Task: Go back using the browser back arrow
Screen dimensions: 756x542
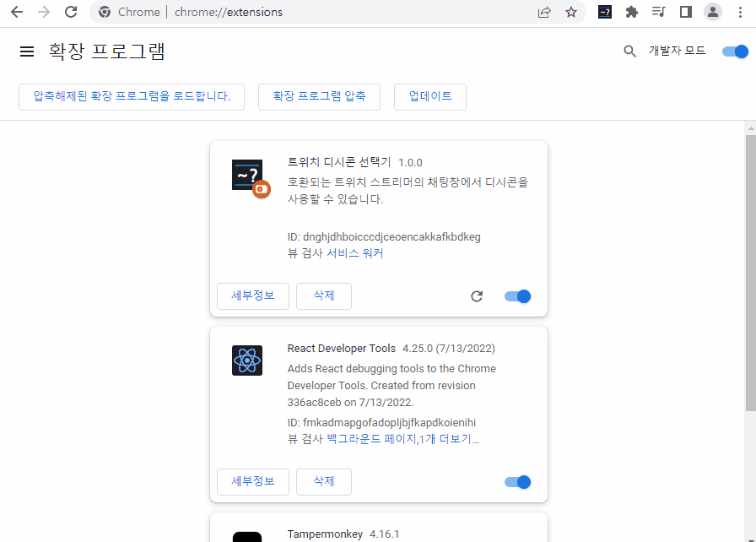Action: (17, 12)
